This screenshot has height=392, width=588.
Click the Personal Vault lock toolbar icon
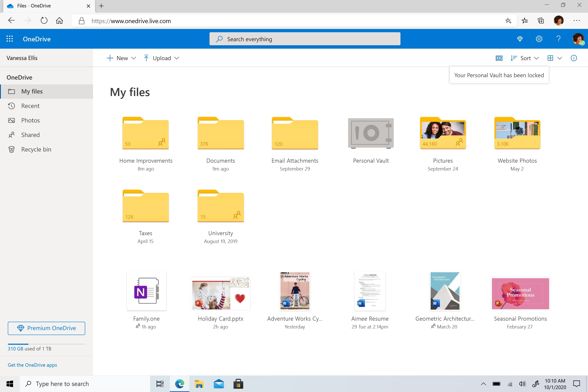pyautogui.click(x=499, y=58)
